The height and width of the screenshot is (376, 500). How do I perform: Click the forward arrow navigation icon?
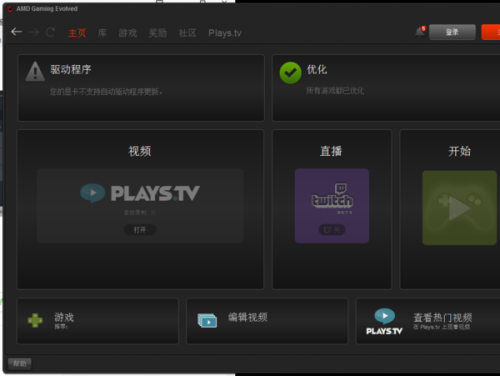[34, 32]
